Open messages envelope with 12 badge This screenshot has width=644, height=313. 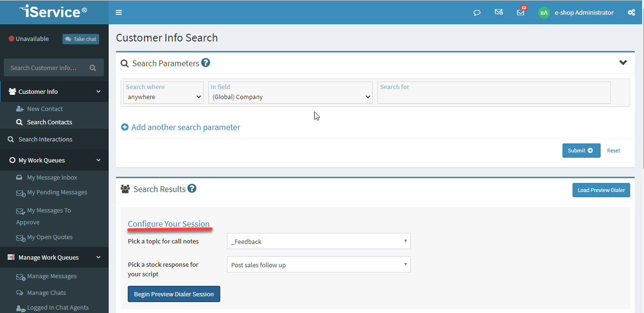coord(521,11)
